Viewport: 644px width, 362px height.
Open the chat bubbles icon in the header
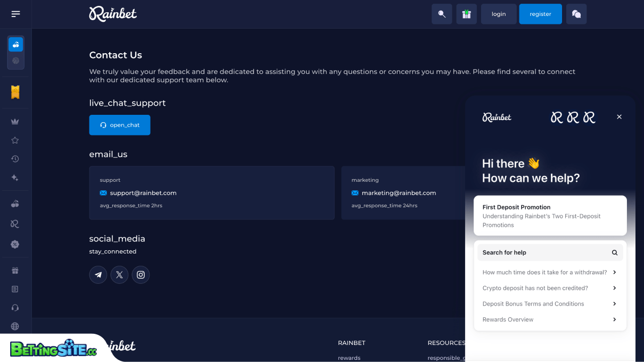point(576,14)
